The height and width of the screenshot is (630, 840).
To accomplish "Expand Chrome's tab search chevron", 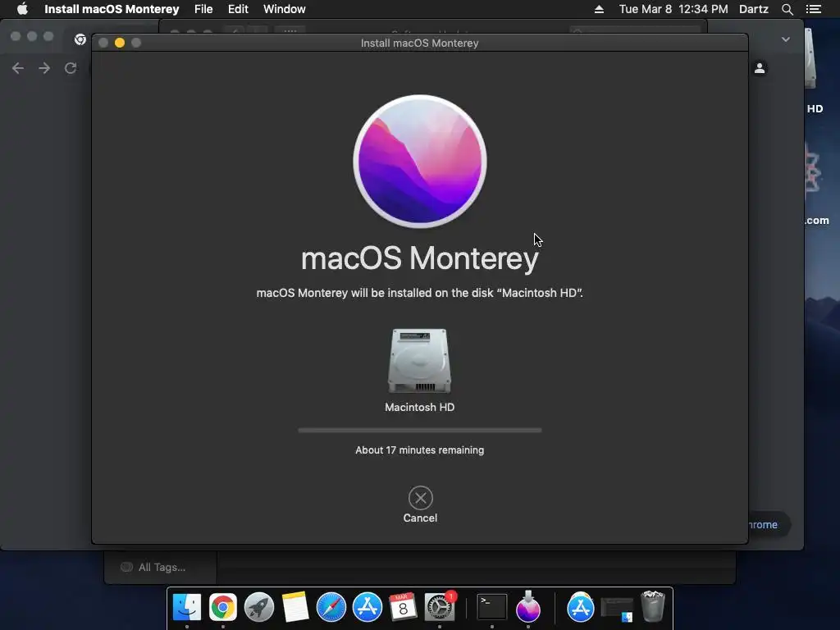I will tap(785, 39).
